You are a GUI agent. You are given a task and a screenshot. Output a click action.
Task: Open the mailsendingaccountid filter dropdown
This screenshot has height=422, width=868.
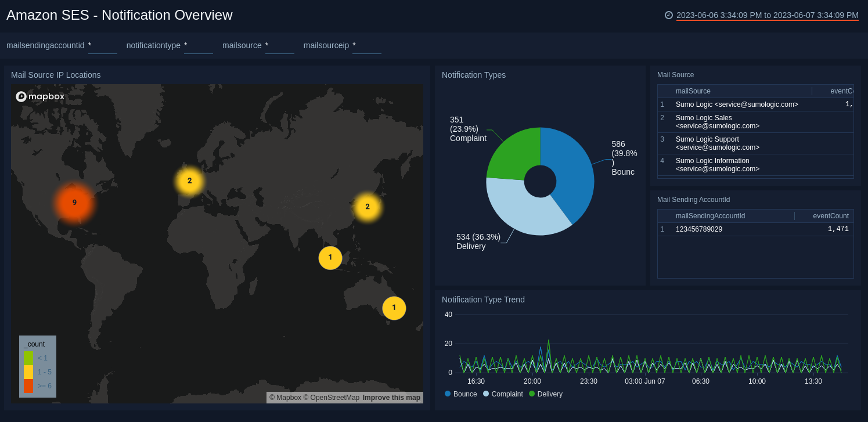tap(102, 45)
